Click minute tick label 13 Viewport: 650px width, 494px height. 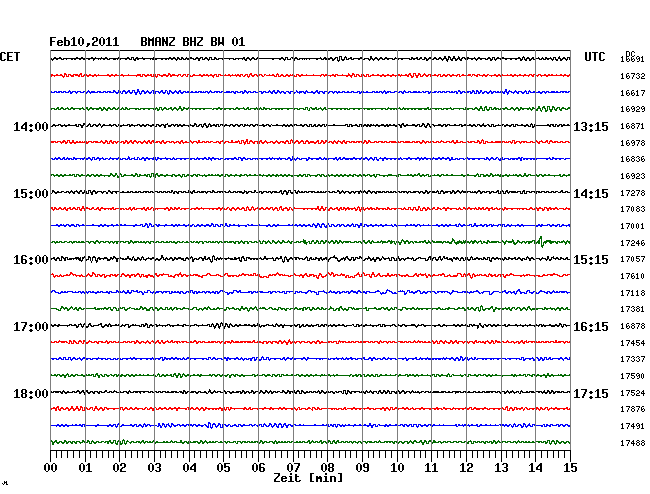click(x=501, y=468)
